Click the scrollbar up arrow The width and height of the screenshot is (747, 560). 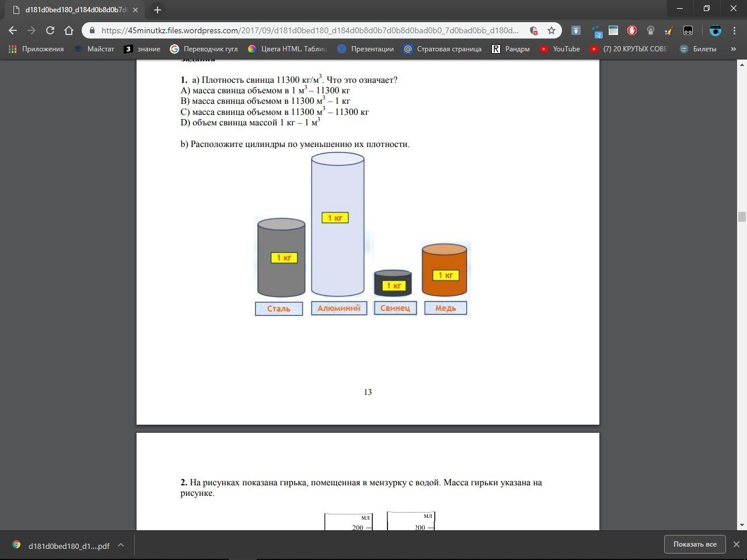coord(742,64)
